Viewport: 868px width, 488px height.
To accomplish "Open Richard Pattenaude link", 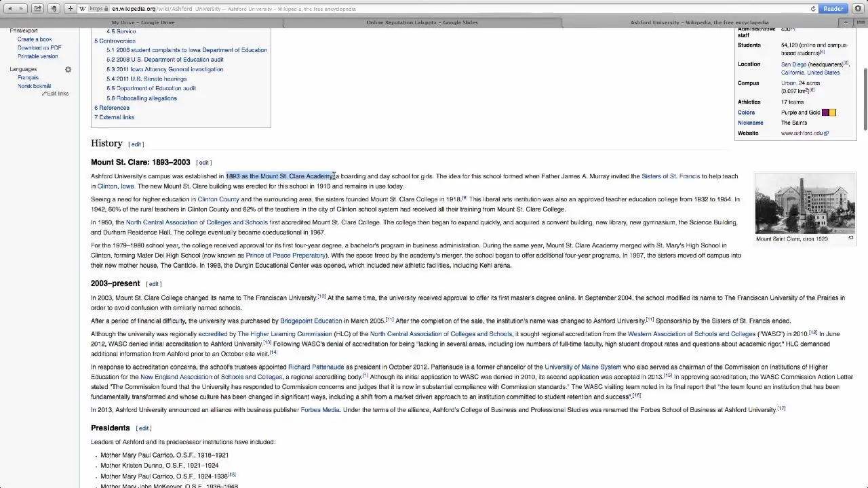I will point(316,367).
